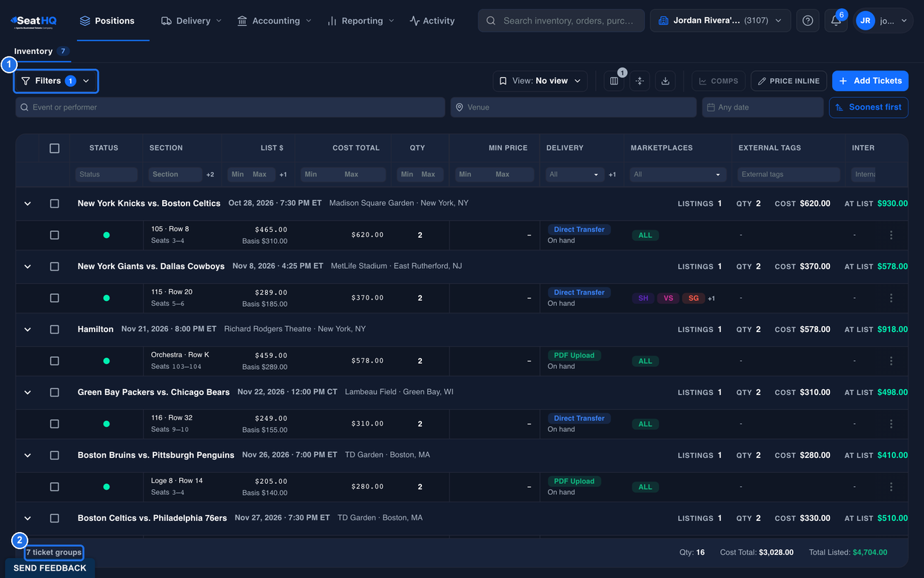
Task: Open the help question mark icon
Action: (x=808, y=21)
